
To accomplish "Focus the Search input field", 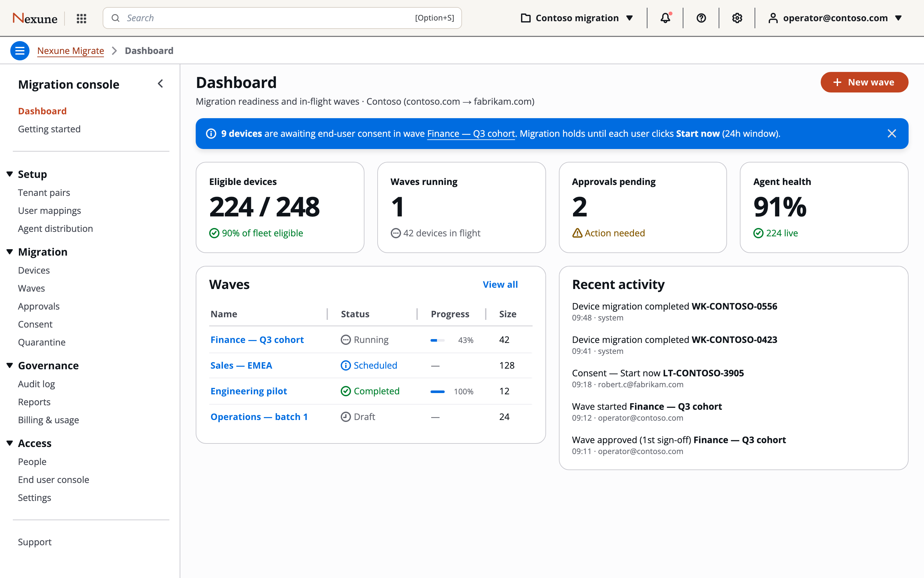I will click(x=282, y=18).
